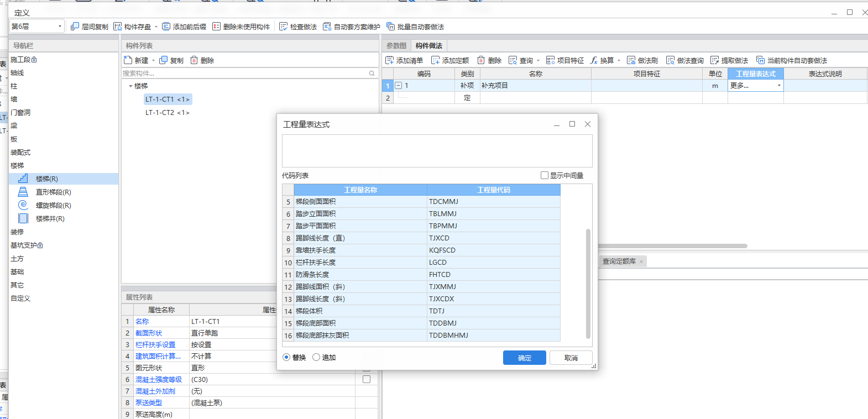The height and width of the screenshot is (419, 868).
Task: Collapse the 楼梯 tree node
Action: (x=130, y=86)
